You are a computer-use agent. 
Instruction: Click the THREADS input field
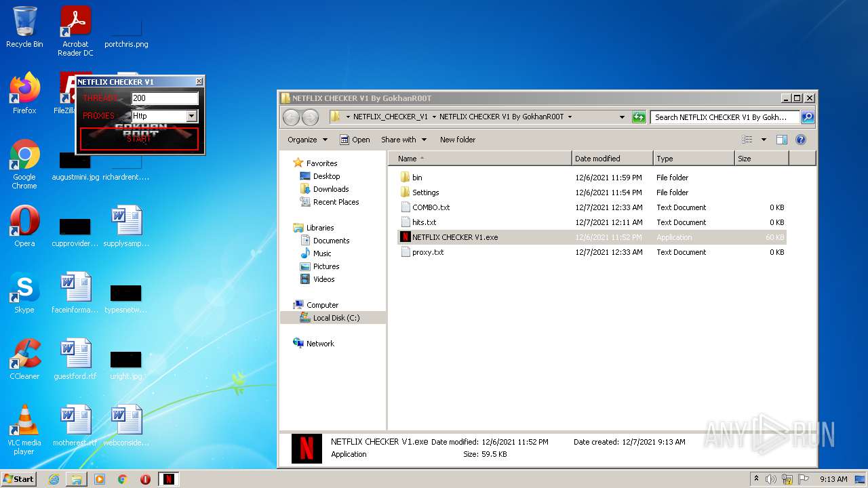click(x=165, y=98)
